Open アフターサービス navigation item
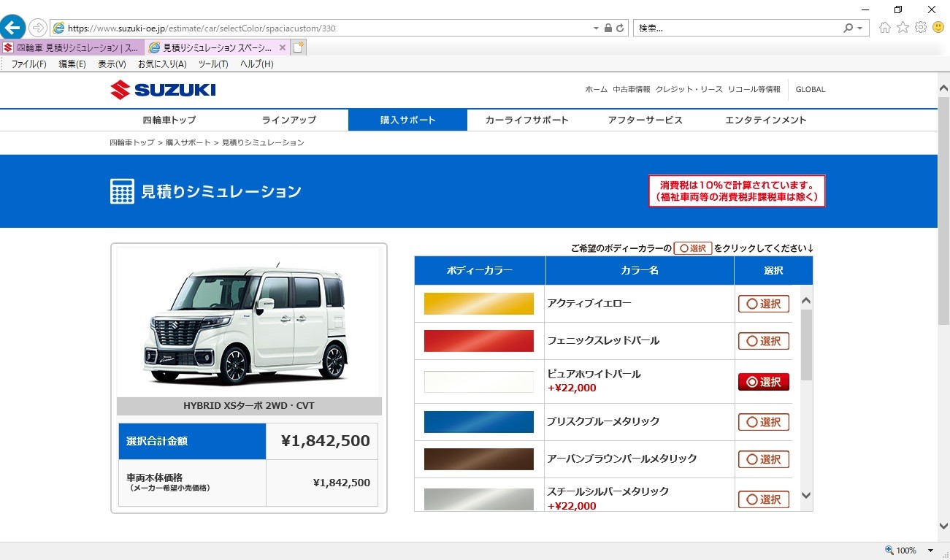Viewport: 950px width, 560px height. (x=645, y=120)
